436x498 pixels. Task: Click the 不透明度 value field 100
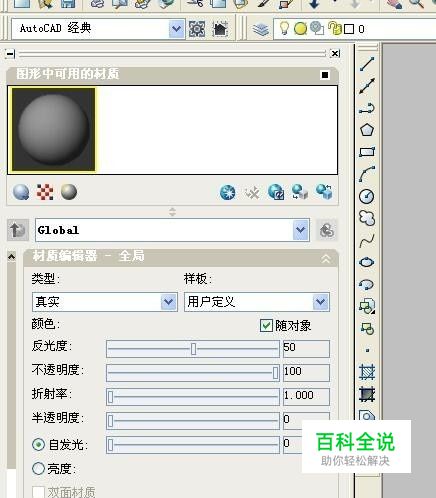pyautogui.click(x=306, y=373)
